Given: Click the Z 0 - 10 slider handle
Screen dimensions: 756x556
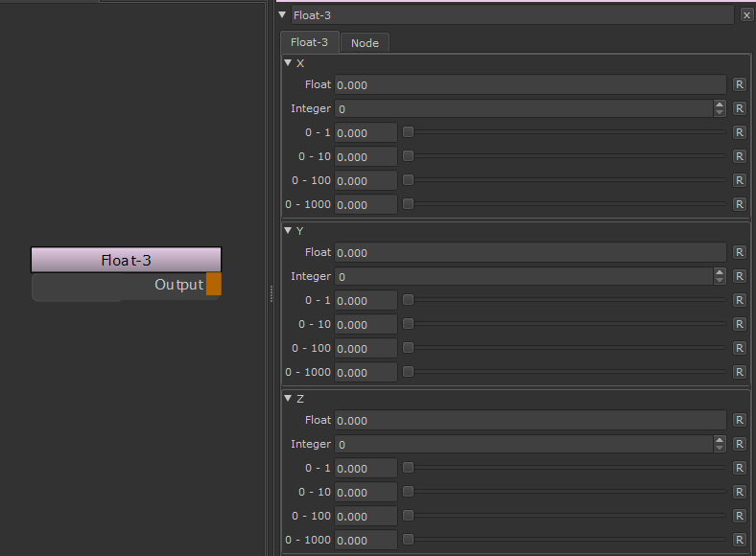Looking at the screenshot, I should point(408,492).
